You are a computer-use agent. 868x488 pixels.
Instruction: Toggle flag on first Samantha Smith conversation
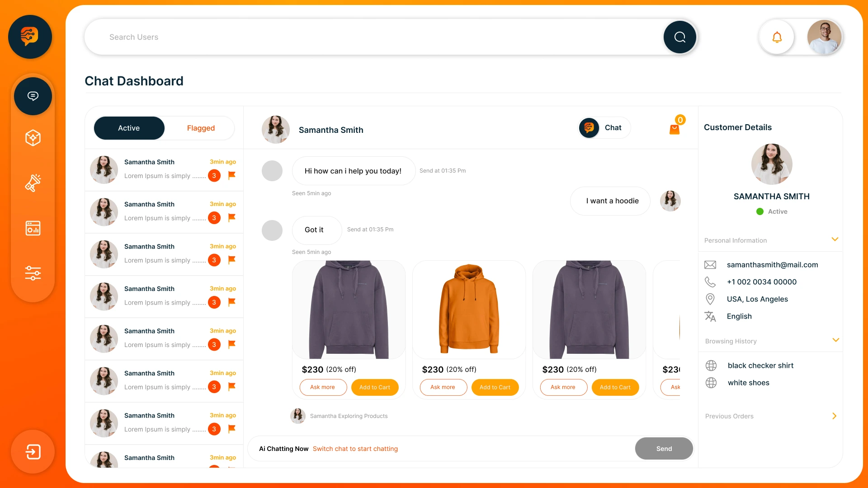pos(232,175)
